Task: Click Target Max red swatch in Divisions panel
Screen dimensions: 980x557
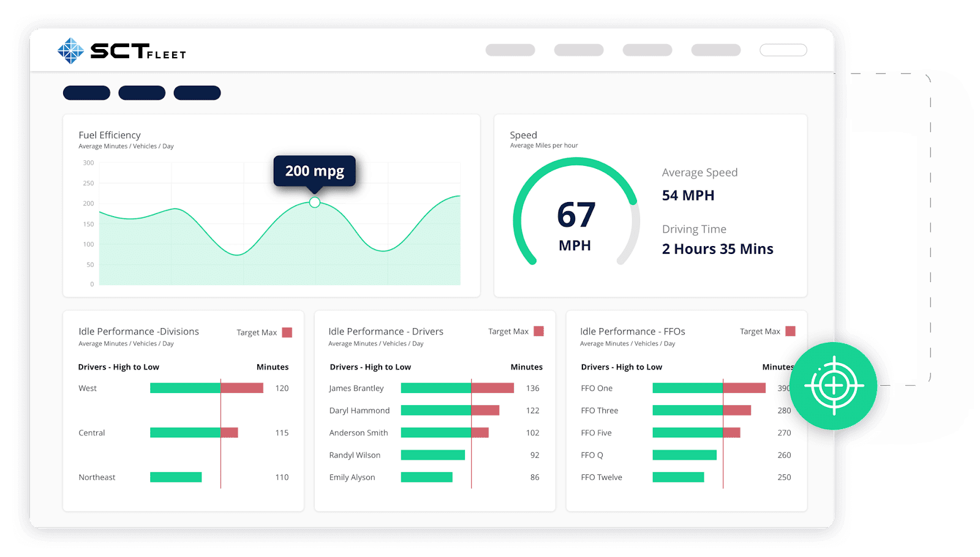Action: 287,332
